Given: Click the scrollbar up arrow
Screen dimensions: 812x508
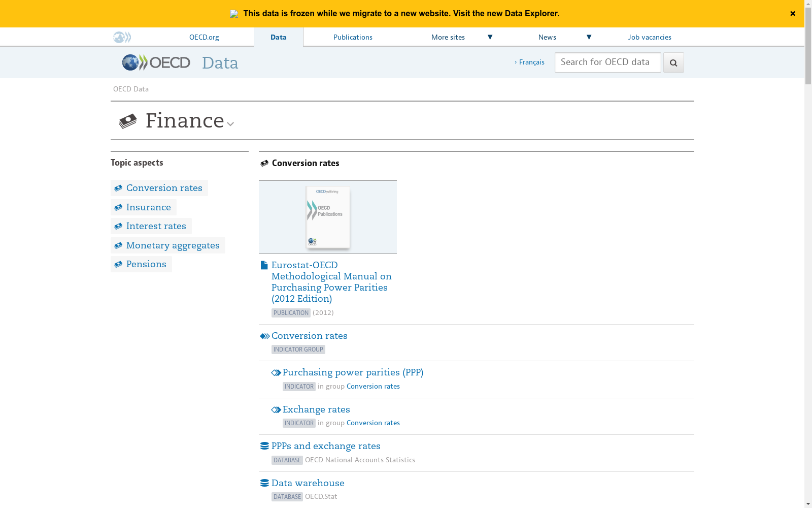Looking at the screenshot, I should 808,4.
